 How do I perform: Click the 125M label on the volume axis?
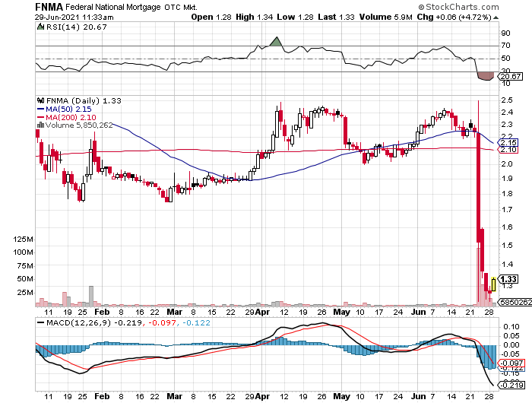(x=23, y=240)
